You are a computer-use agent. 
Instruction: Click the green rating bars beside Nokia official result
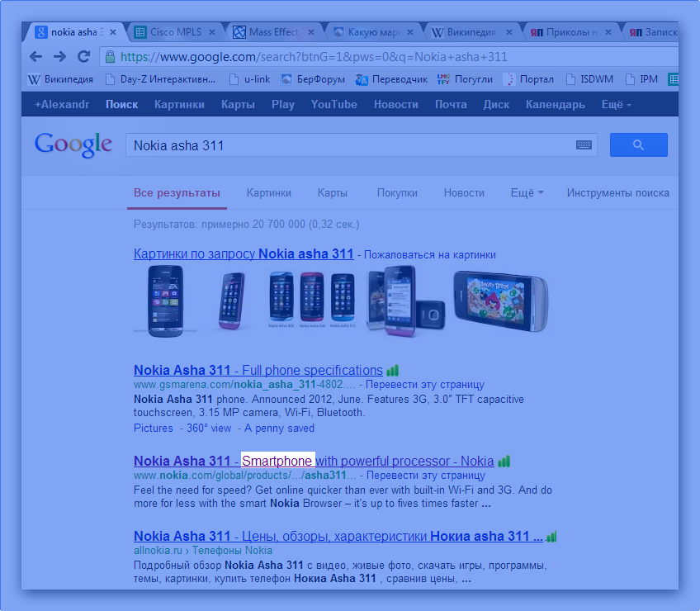pyautogui.click(x=504, y=462)
